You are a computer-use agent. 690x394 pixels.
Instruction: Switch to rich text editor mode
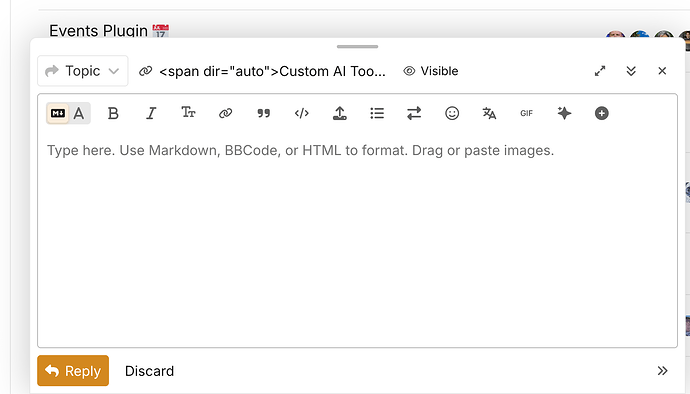point(79,113)
